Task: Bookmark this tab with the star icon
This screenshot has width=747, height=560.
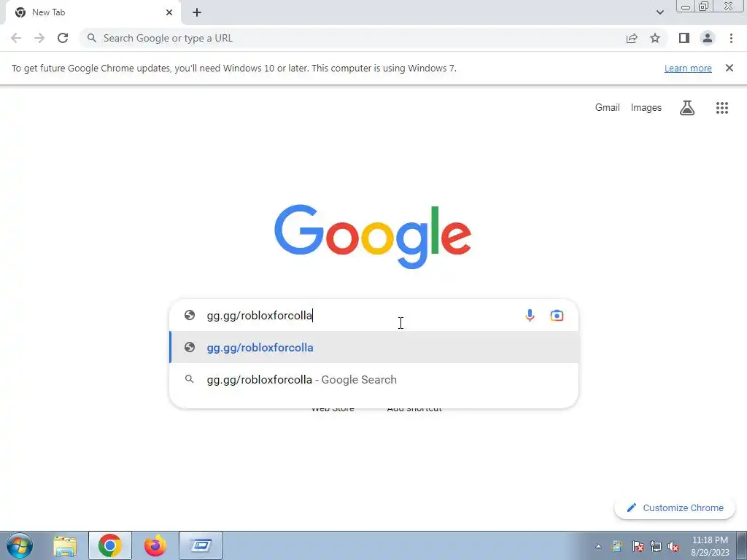Action: click(655, 38)
